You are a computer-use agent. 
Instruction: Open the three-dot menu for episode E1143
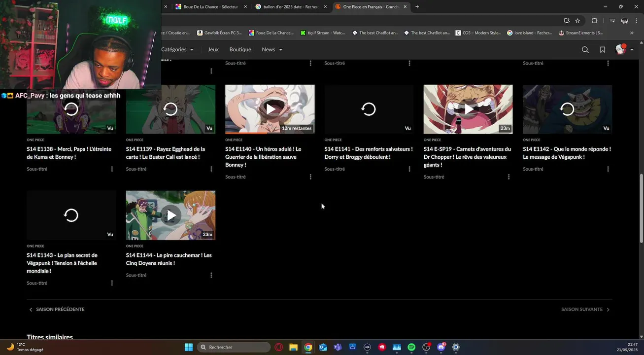[x=112, y=283]
